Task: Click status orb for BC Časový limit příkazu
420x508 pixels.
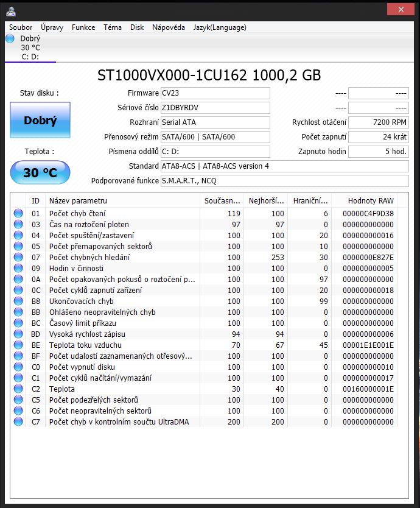Action: [x=18, y=323]
